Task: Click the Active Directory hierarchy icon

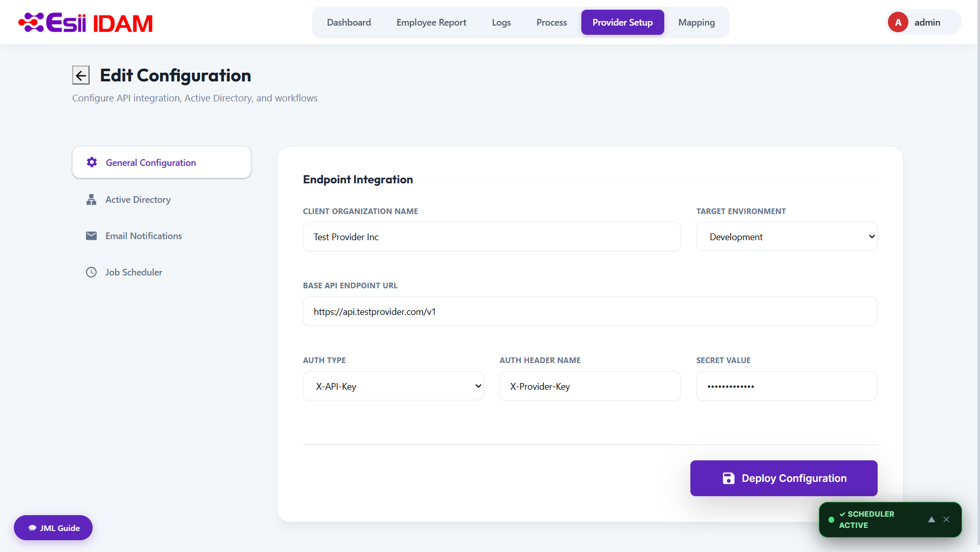Action: tap(91, 200)
